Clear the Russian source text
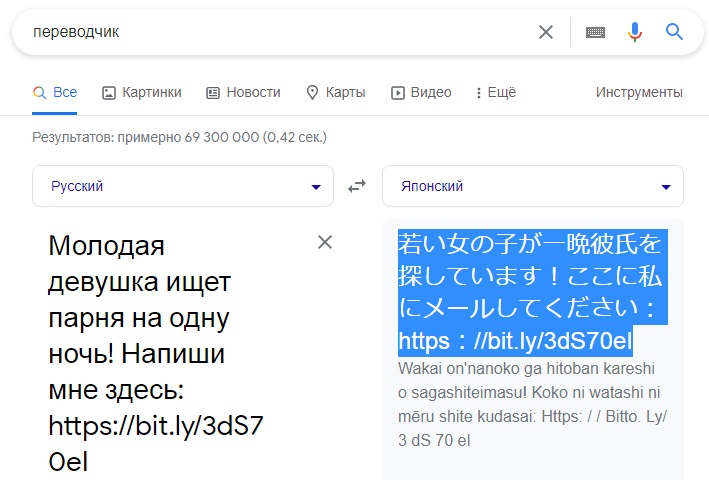709x480 pixels. pyautogui.click(x=324, y=242)
